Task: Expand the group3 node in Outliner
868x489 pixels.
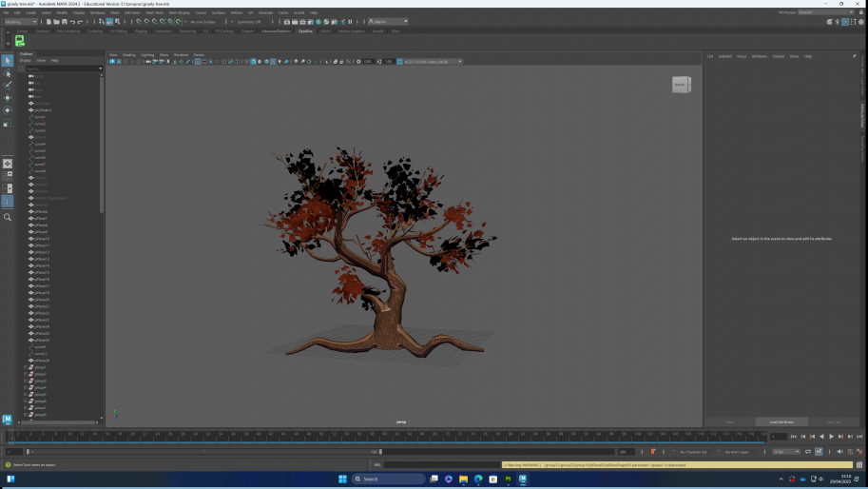Action: 25,381
